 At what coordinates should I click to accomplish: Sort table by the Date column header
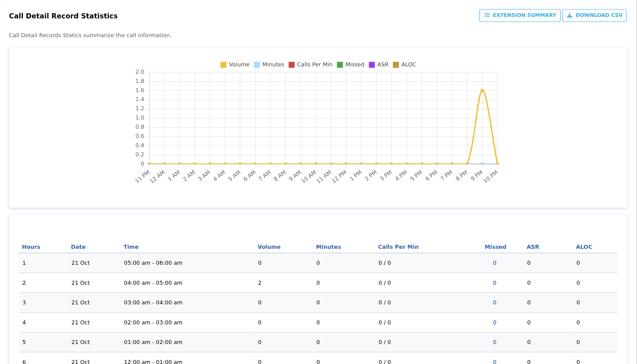pyautogui.click(x=78, y=247)
